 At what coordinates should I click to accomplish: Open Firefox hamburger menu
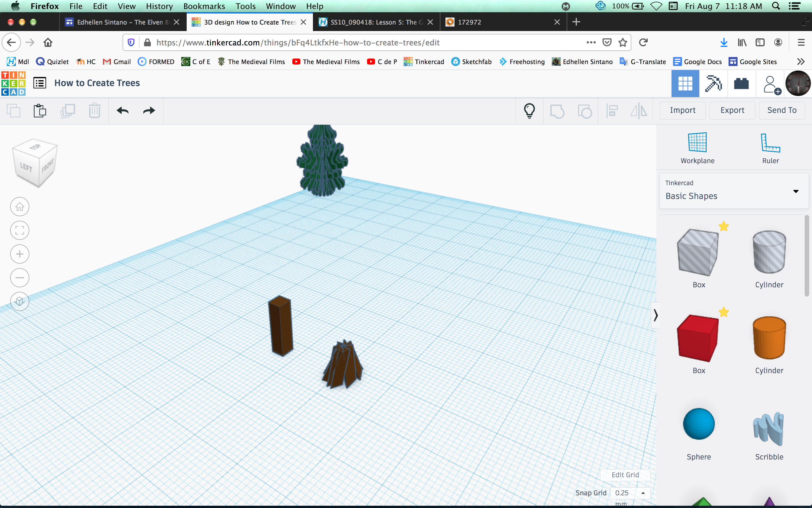point(801,42)
